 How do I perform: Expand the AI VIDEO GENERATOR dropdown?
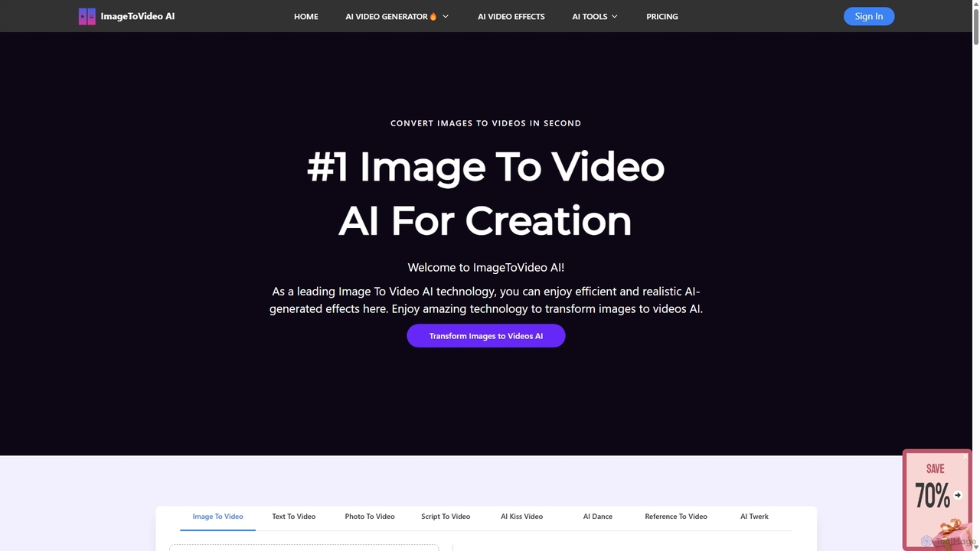[397, 16]
